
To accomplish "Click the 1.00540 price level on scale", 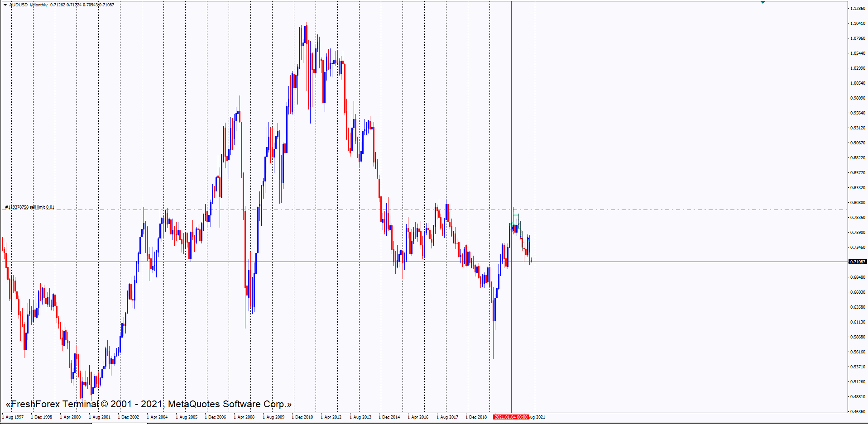I will click(858, 83).
